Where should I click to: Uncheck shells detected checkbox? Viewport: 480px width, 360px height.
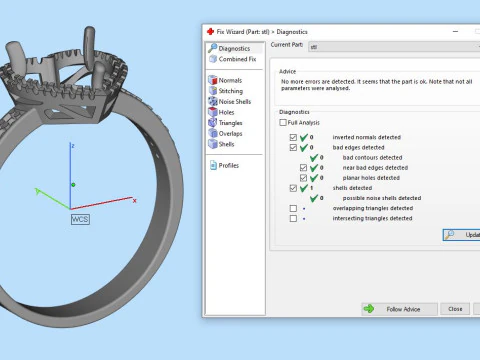[x=293, y=188]
